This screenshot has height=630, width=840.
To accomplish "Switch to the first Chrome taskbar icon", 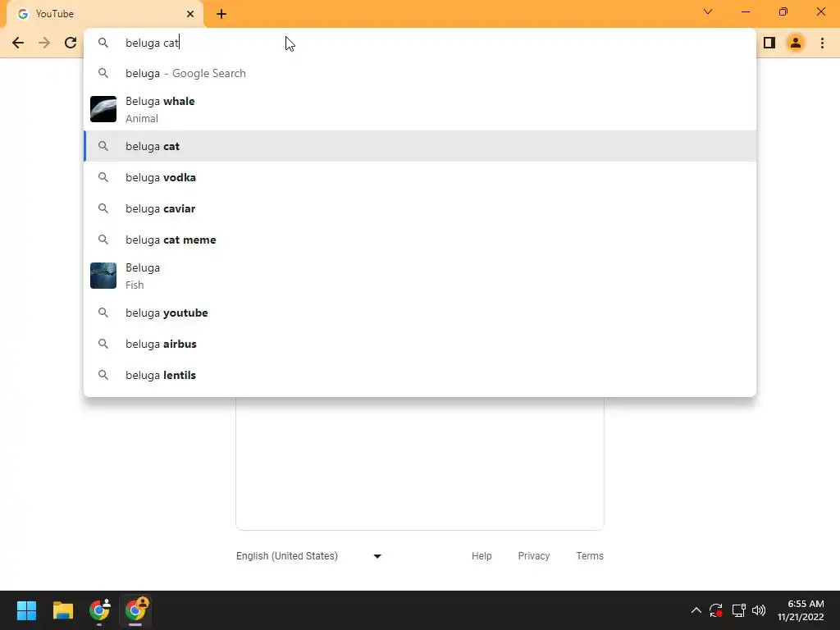I will click(x=99, y=610).
